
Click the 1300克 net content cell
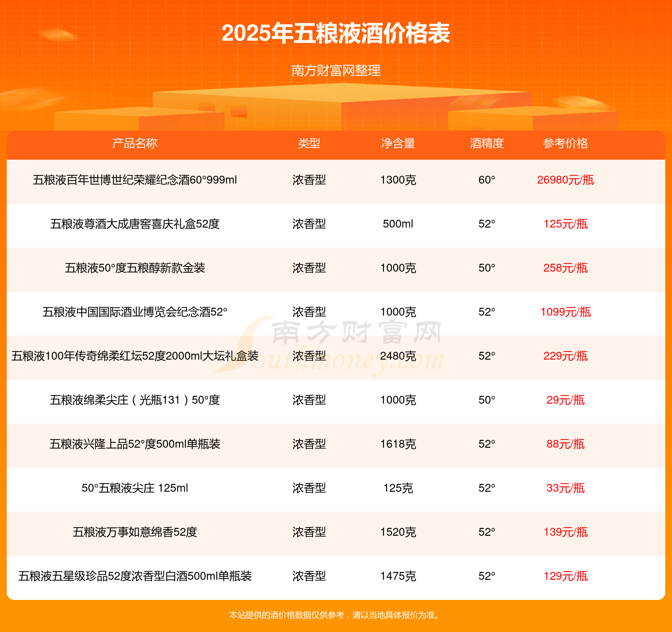click(x=398, y=180)
